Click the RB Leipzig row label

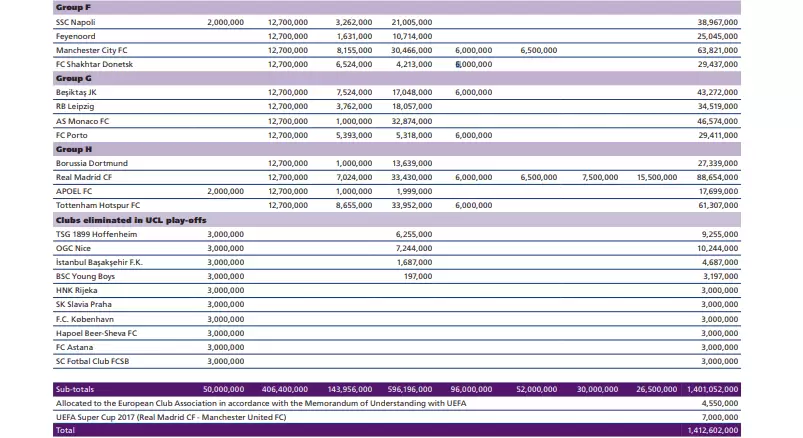pyautogui.click(x=75, y=106)
